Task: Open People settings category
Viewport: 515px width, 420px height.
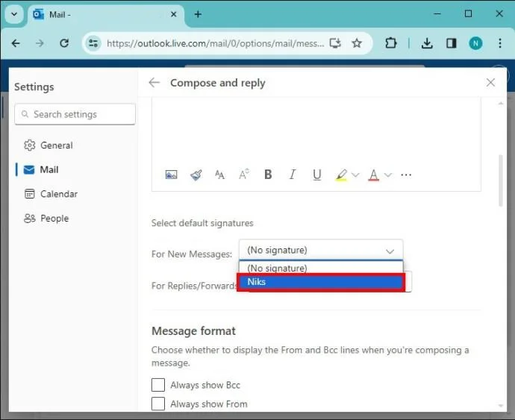Action: [46, 219]
